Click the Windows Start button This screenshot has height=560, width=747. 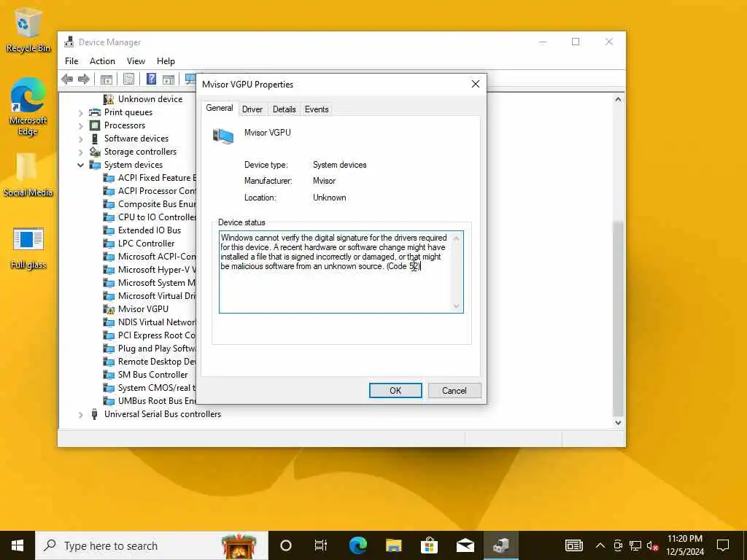[18, 545]
